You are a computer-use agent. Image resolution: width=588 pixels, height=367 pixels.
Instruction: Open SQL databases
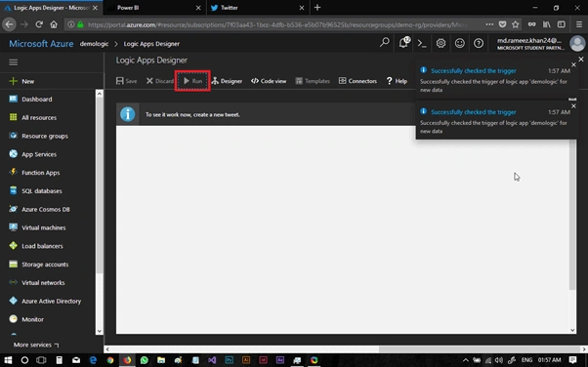(35, 191)
